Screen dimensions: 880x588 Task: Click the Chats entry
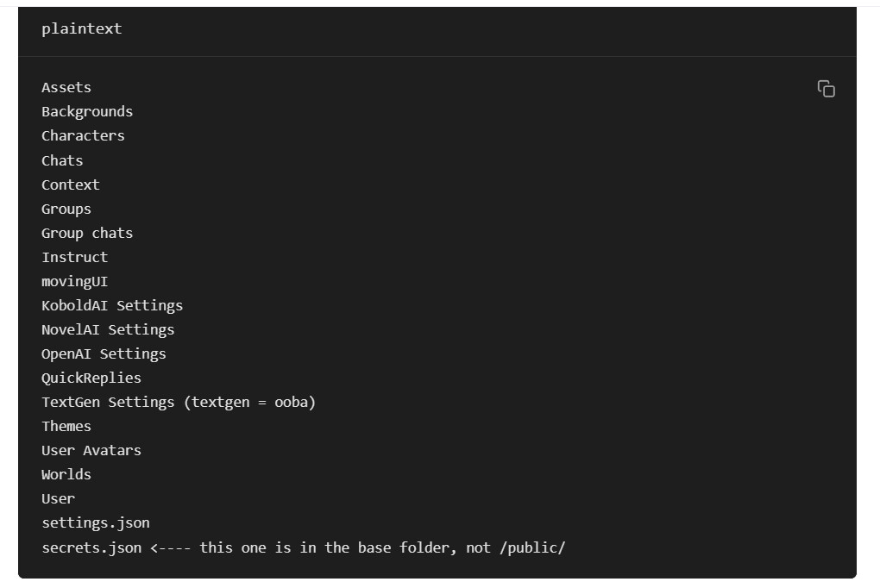pyautogui.click(x=62, y=160)
